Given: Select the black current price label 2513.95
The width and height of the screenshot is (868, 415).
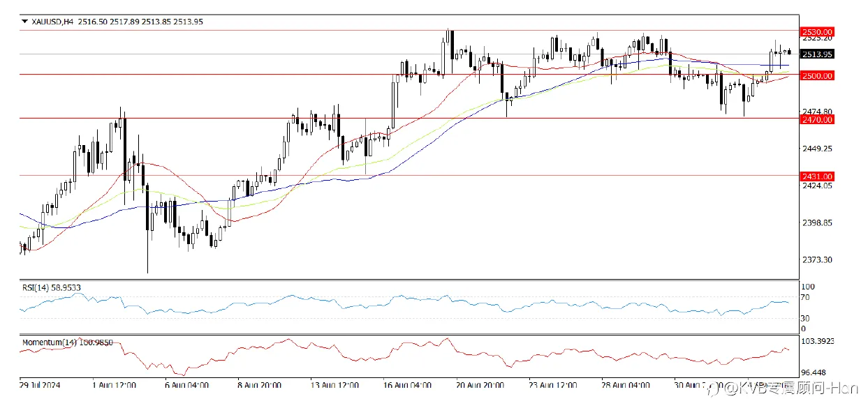Looking at the screenshot, I should click(x=817, y=54).
